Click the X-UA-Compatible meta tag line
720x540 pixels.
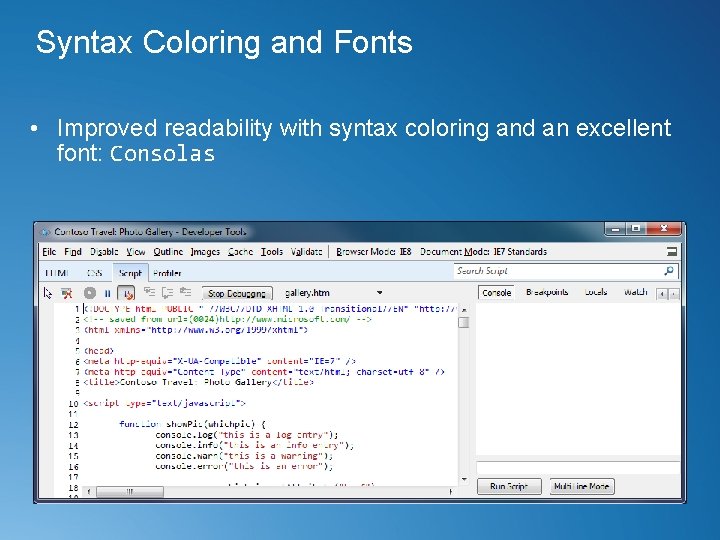click(x=219, y=361)
